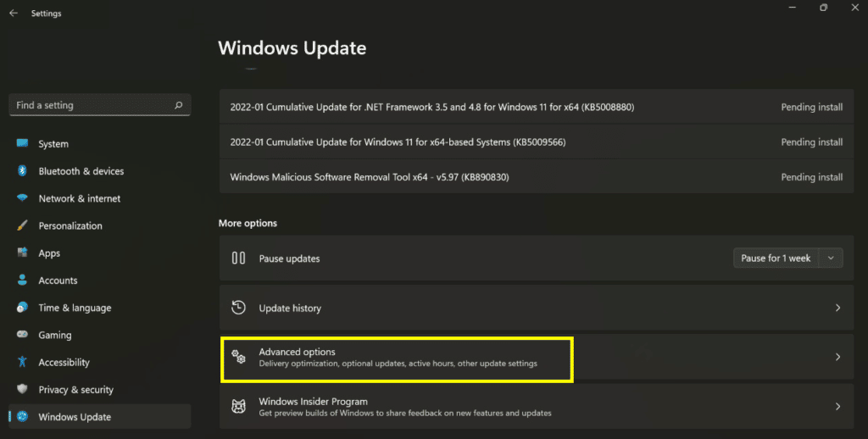Image resolution: width=868 pixels, height=439 pixels.
Task: Click the search magnifier icon
Action: click(x=178, y=106)
